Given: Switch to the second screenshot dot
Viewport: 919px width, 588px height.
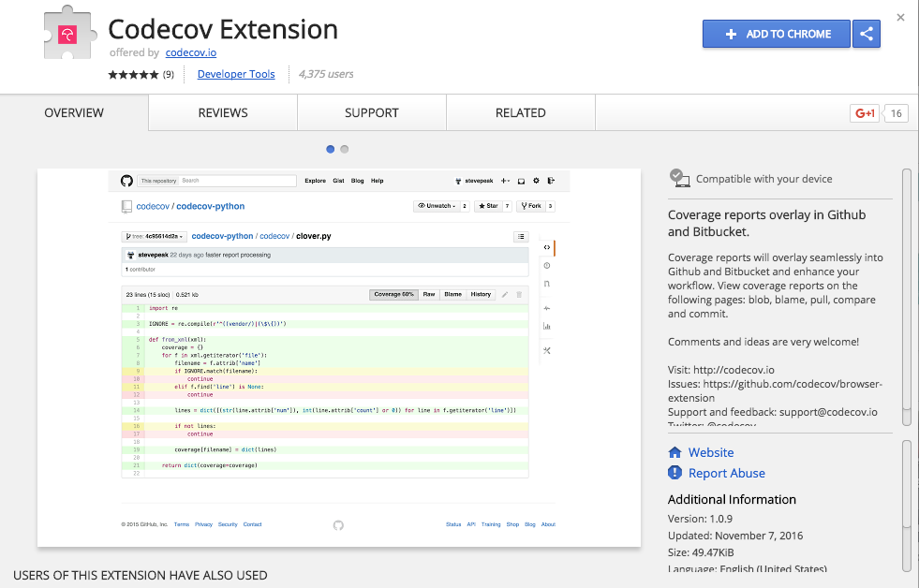Looking at the screenshot, I should [x=345, y=149].
